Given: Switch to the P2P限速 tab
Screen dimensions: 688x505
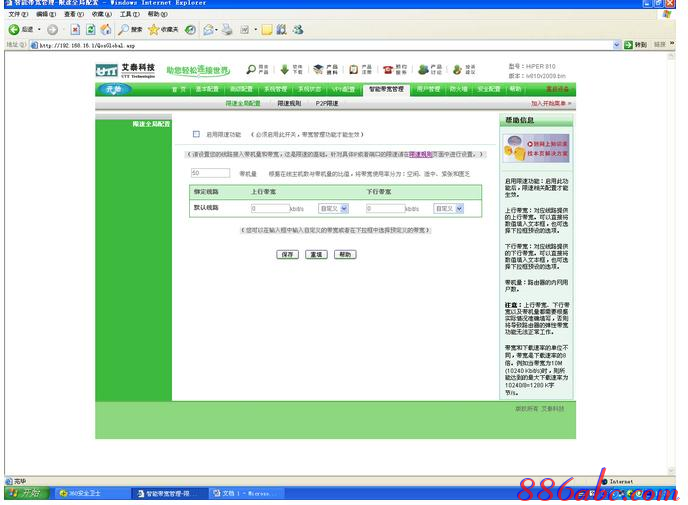Looking at the screenshot, I should (x=327, y=103).
